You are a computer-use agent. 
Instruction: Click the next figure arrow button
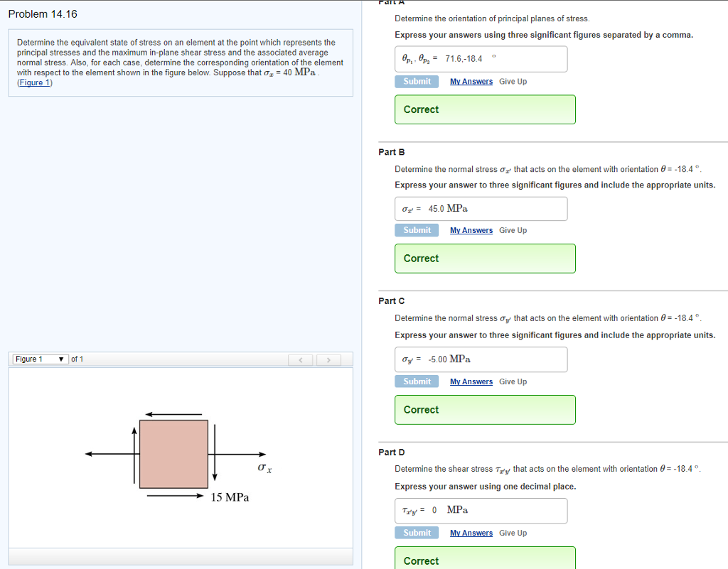328,360
